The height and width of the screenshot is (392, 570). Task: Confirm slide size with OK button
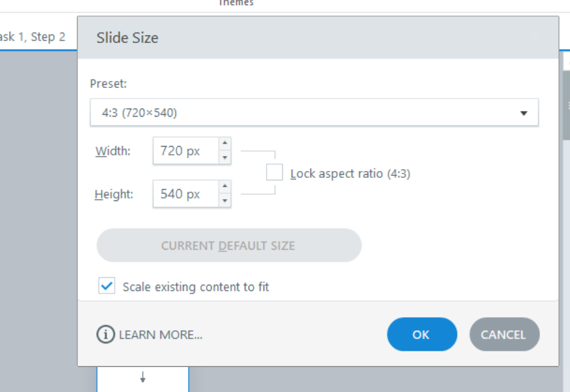point(421,335)
